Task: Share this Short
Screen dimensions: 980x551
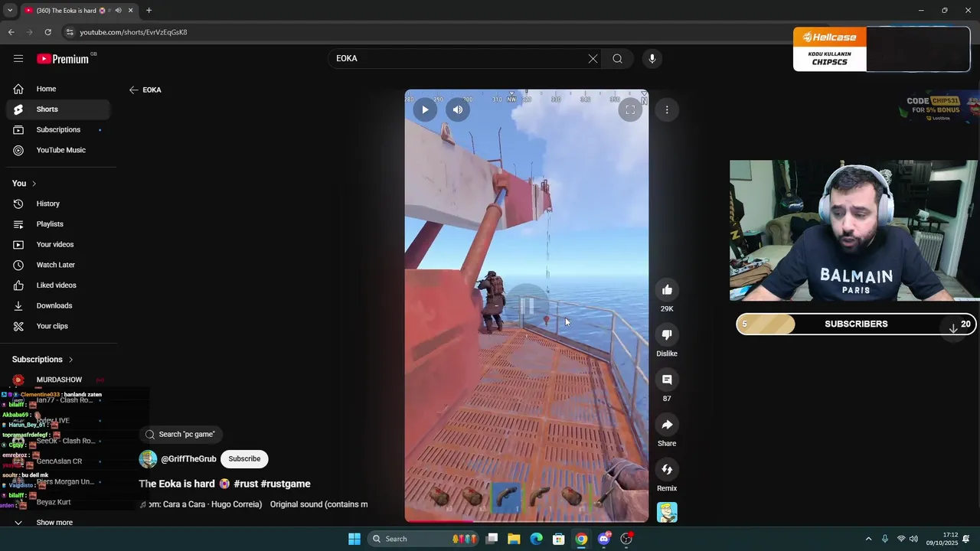Action: pos(667,425)
